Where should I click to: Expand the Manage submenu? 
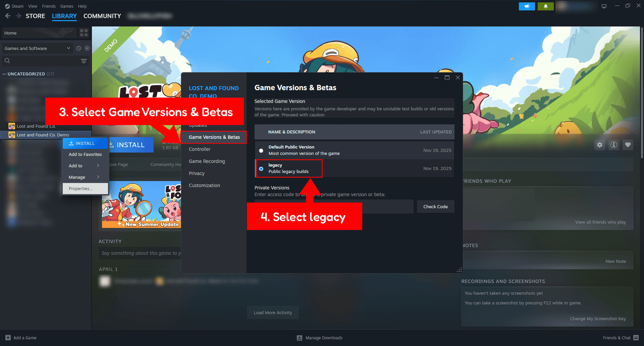coord(85,177)
